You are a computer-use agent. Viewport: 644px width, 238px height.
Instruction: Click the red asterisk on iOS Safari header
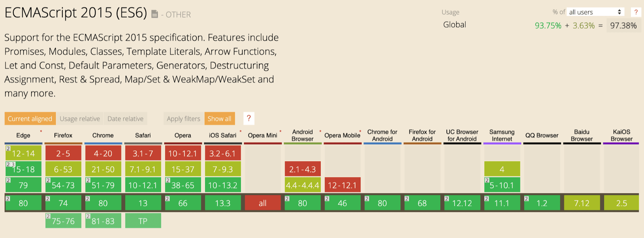click(x=240, y=131)
